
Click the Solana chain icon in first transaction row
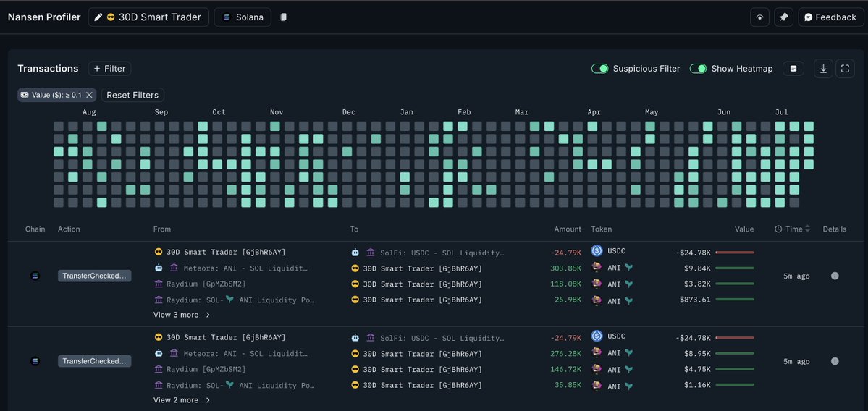(35, 276)
